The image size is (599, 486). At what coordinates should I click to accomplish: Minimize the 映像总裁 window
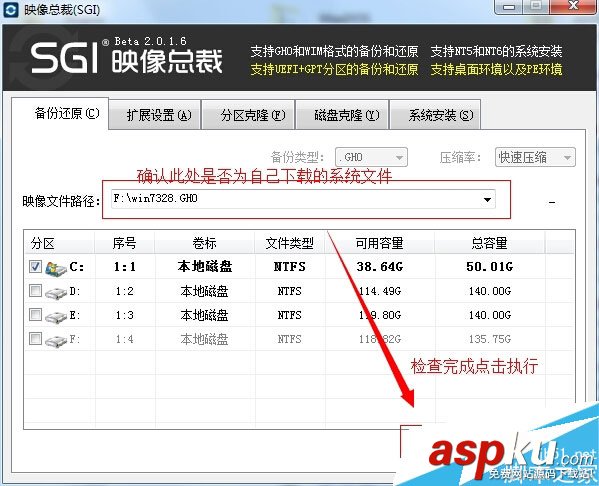[x=509, y=6]
